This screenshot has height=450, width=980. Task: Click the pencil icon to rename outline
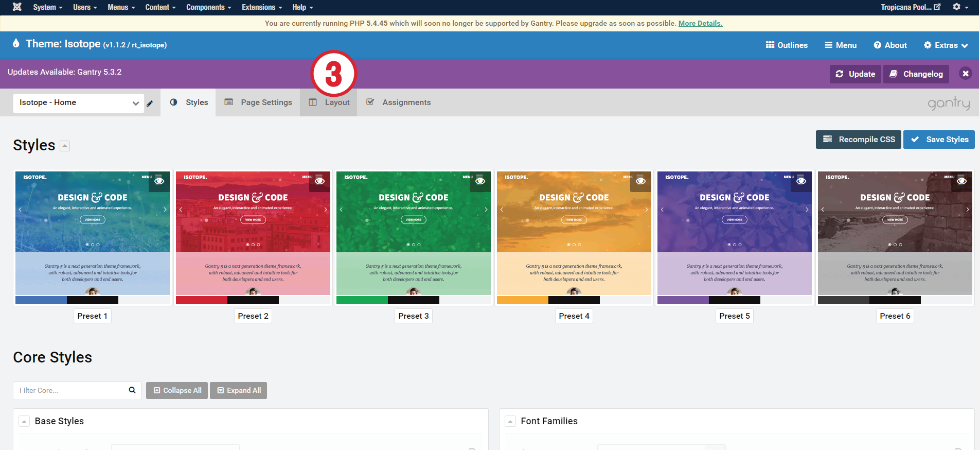pyautogui.click(x=150, y=103)
